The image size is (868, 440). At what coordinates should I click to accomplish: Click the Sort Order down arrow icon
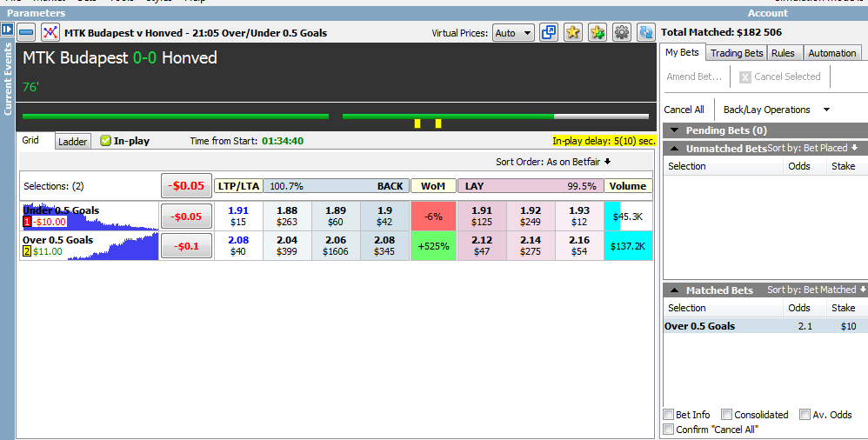pyautogui.click(x=607, y=162)
